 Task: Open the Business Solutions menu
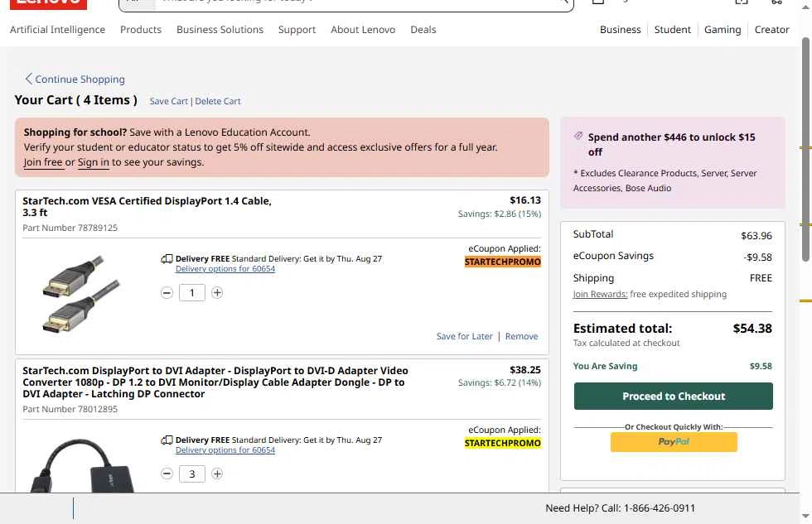(x=220, y=30)
